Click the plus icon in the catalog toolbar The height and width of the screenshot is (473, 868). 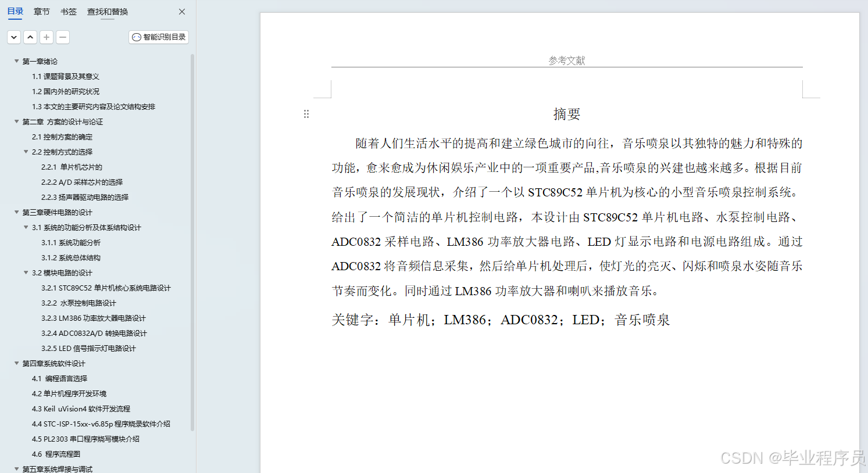coord(46,37)
